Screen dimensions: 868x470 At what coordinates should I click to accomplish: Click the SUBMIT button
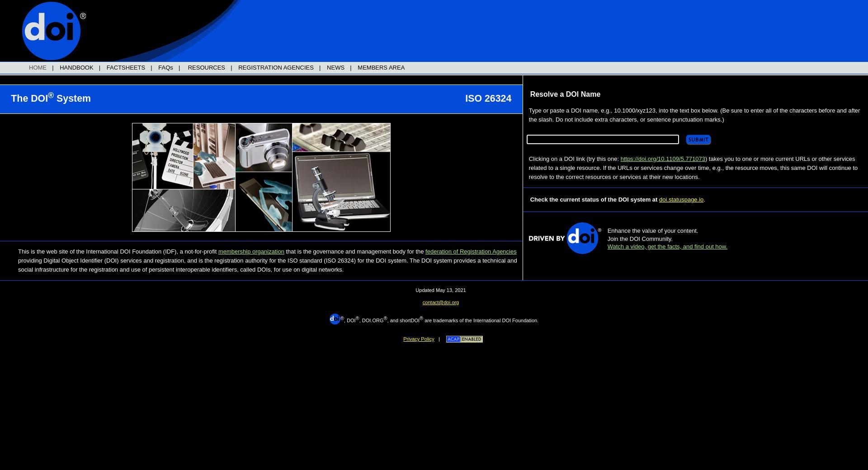coord(698,140)
